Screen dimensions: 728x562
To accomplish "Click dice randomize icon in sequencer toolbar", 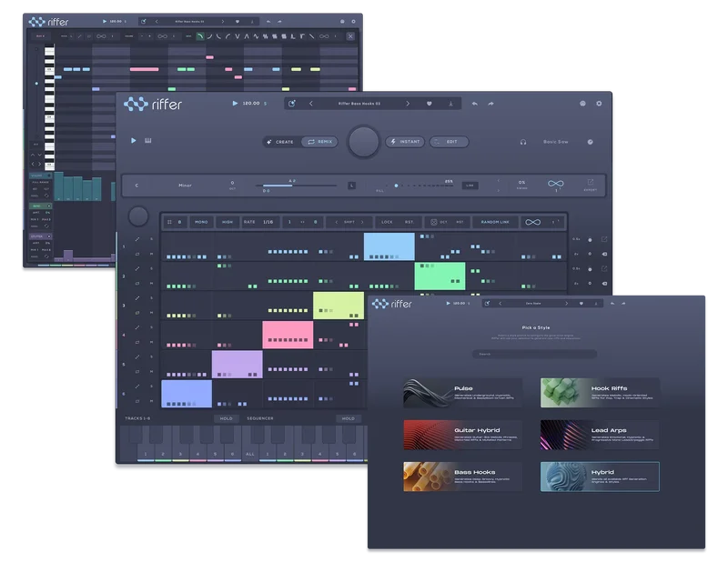I will (x=434, y=222).
